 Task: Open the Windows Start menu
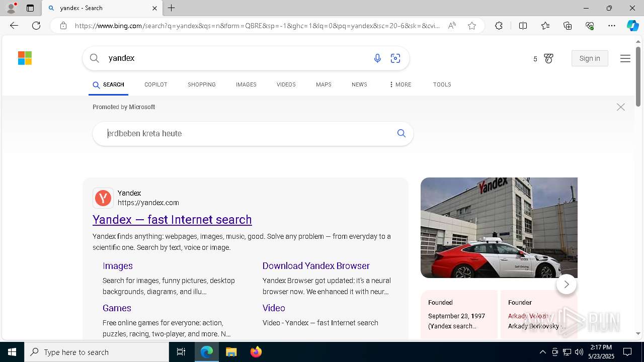tap(12, 352)
